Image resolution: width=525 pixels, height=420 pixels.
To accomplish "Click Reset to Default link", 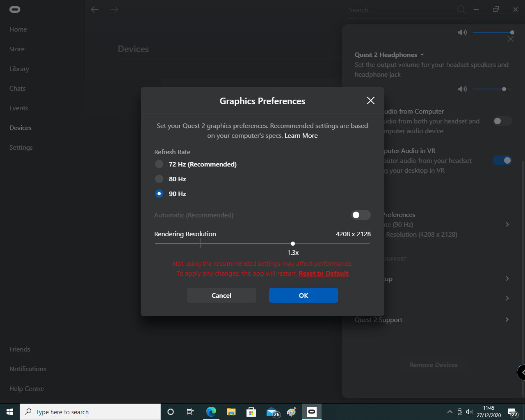I will (x=324, y=274).
